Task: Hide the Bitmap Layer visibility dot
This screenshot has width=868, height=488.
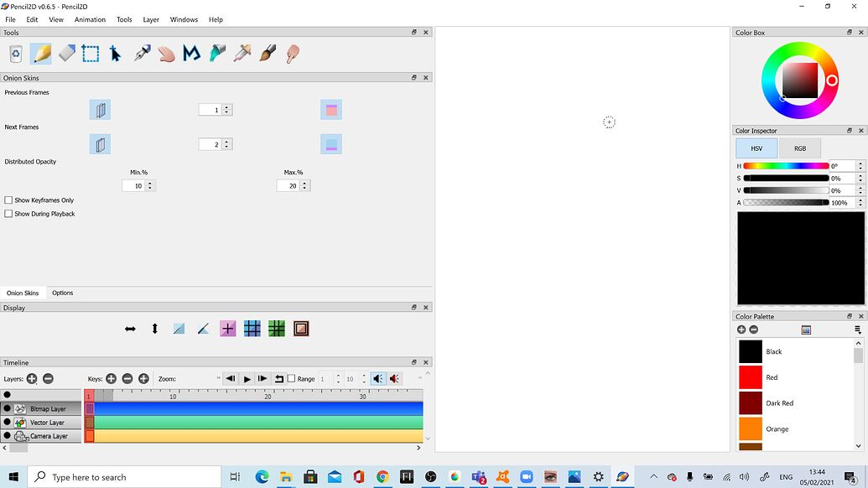Action: 8,408
